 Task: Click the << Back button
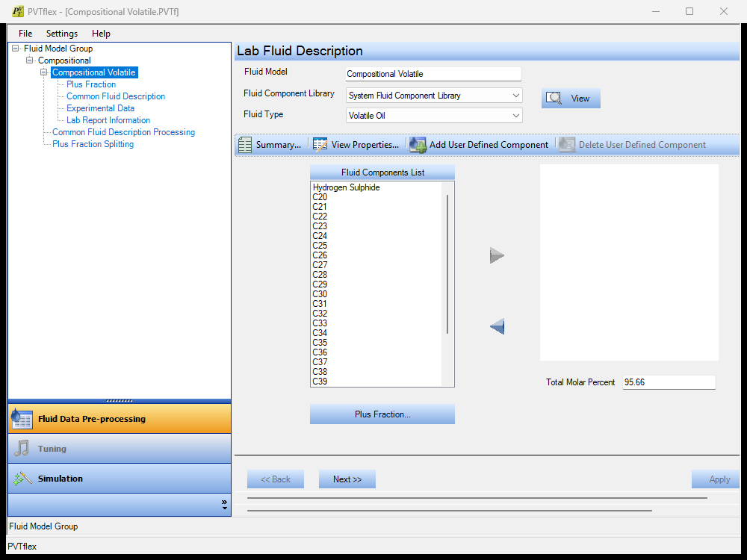coord(276,479)
